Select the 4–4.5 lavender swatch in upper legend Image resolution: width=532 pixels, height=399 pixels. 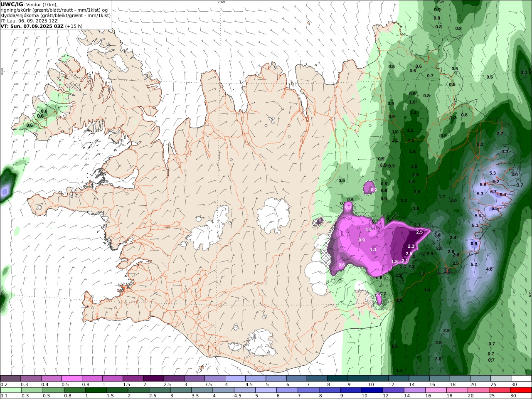tap(235, 379)
